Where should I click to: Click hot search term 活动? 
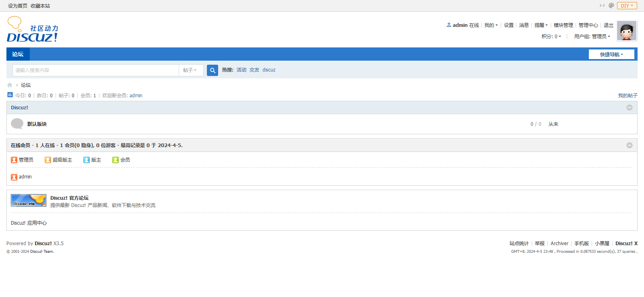[242, 70]
